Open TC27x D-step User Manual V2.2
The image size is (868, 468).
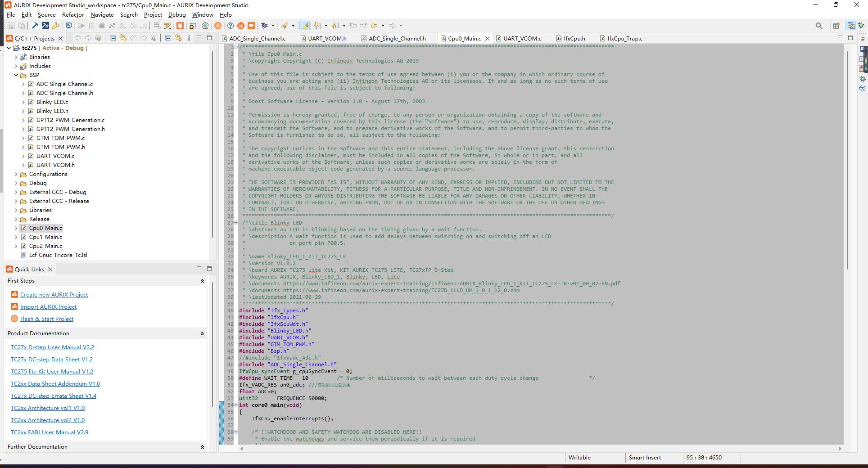point(52,347)
